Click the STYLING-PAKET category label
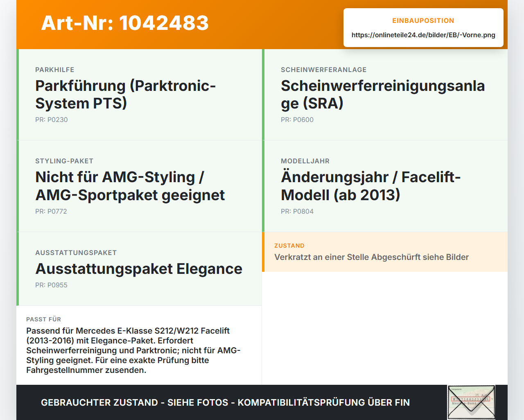The height and width of the screenshot is (420, 524). (64, 161)
